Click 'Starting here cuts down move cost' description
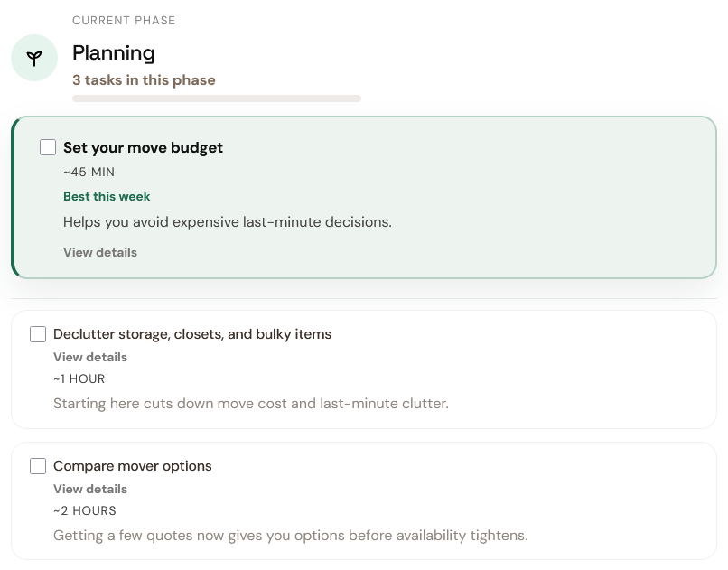The height and width of the screenshot is (570, 728). click(251, 404)
